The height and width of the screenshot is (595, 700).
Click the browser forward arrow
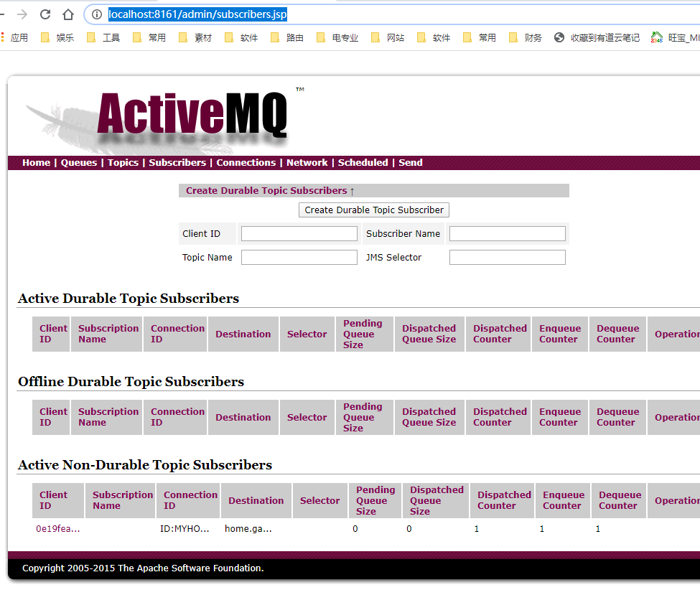(22, 14)
